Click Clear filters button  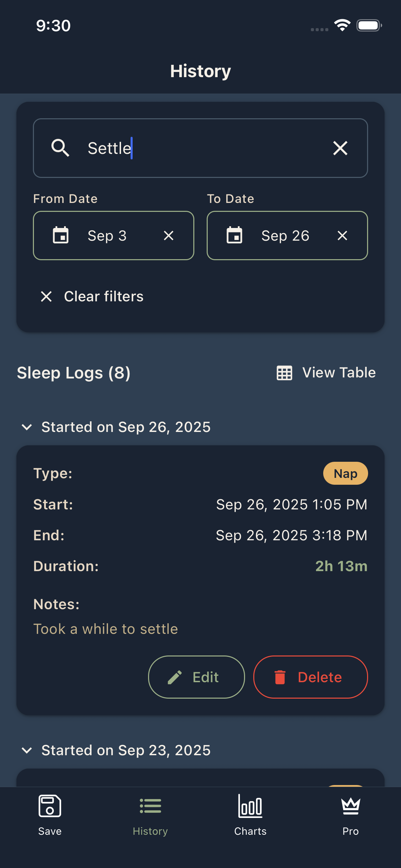92,297
